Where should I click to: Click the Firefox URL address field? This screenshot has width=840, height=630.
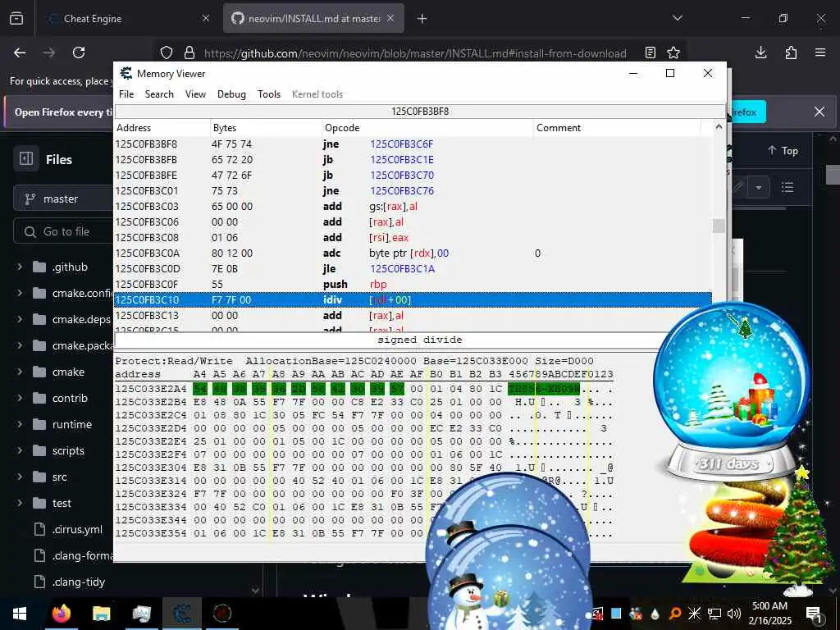(415, 53)
